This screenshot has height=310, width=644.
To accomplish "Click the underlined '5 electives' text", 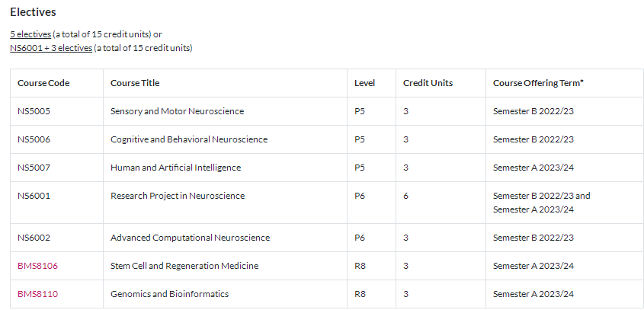I will click(30, 34).
